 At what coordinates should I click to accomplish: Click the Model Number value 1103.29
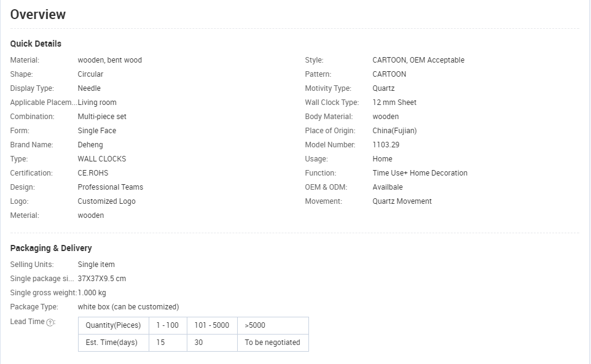click(386, 145)
